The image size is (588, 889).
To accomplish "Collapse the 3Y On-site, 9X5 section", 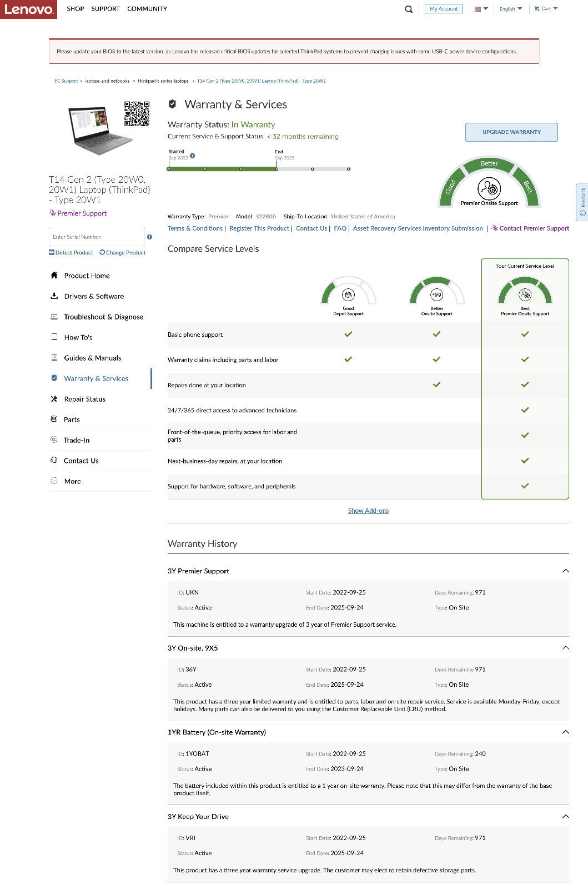I will [565, 648].
